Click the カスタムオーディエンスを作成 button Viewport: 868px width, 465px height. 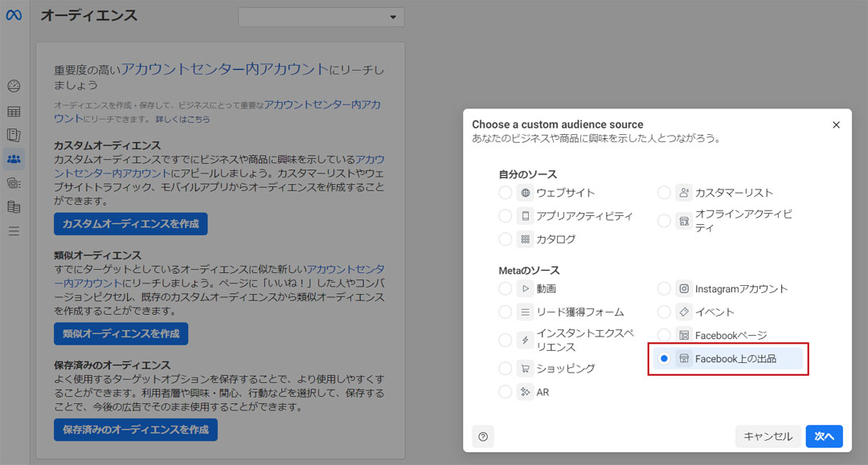click(130, 224)
